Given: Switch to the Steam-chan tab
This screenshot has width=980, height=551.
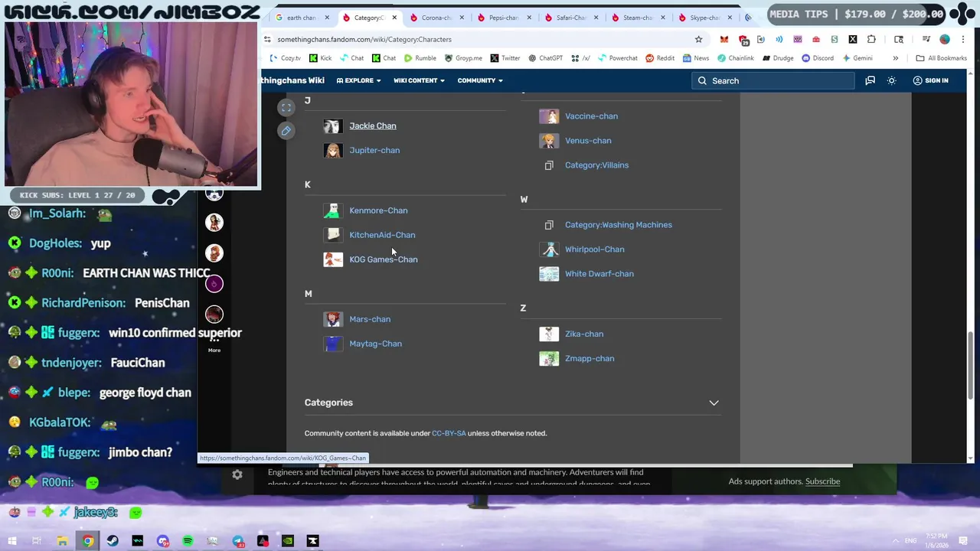Looking at the screenshot, I should tap(638, 18).
